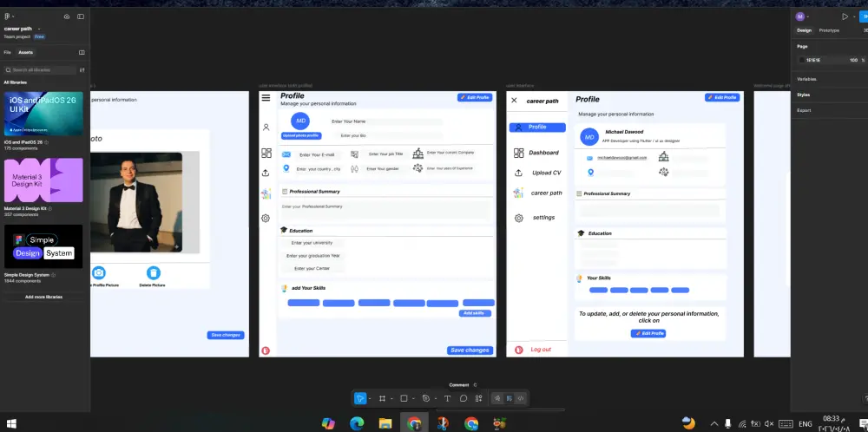Select the Frame tool
Image resolution: width=868 pixels, height=432 pixels.
(x=382, y=398)
